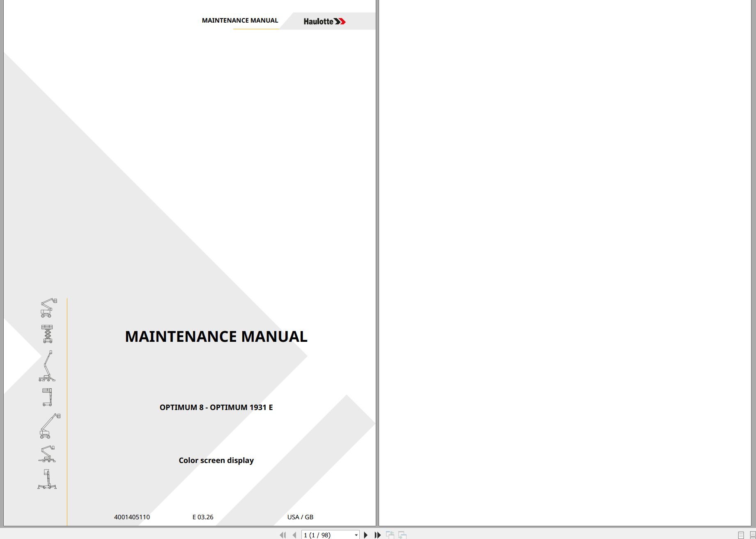Click the compact articulating boom icon
756x539 pixels.
pyautogui.click(x=47, y=454)
